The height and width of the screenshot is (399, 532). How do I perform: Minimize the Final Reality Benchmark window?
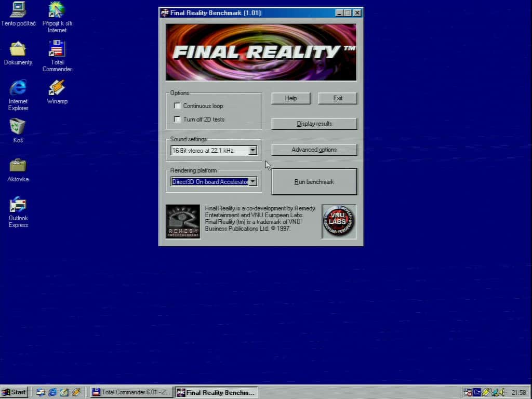(x=339, y=13)
